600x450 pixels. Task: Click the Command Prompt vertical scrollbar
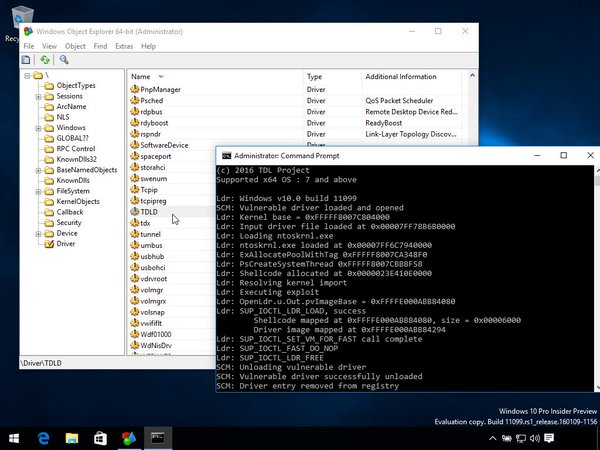597,278
